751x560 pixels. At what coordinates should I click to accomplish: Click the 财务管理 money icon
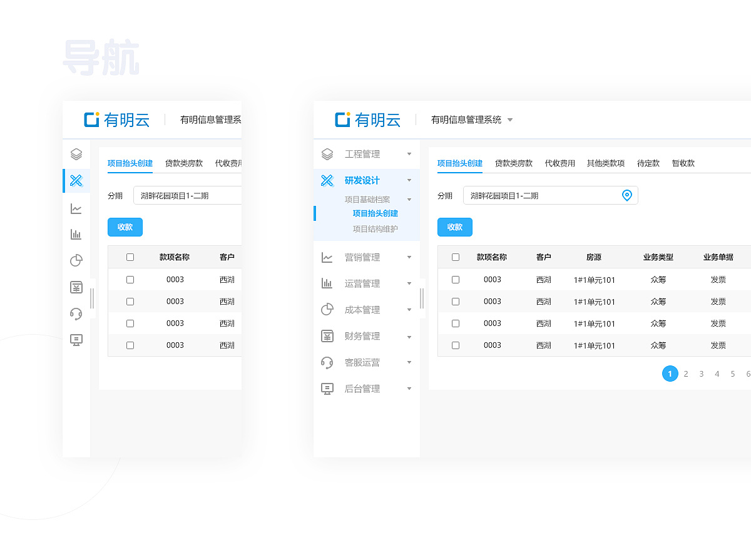[327, 335]
